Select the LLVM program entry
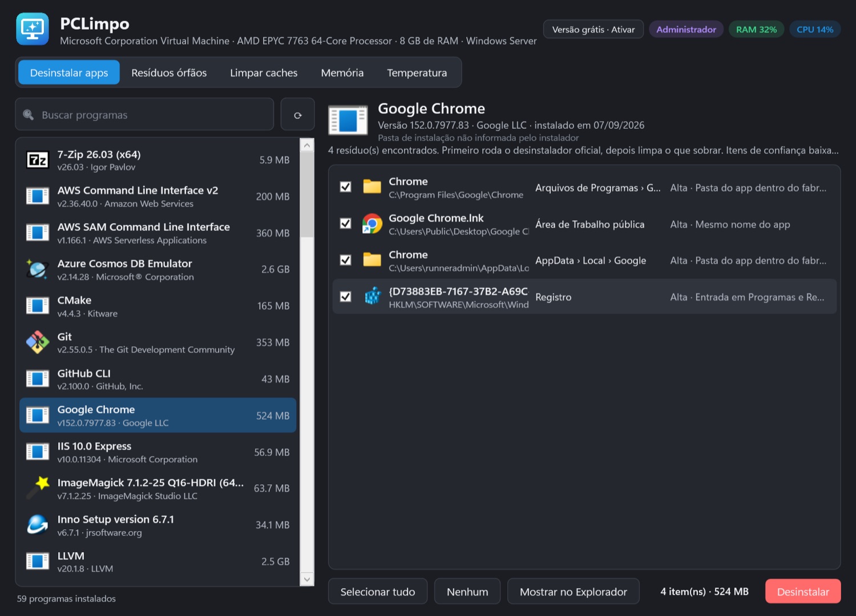Image resolution: width=856 pixels, height=616 pixels. (158, 561)
